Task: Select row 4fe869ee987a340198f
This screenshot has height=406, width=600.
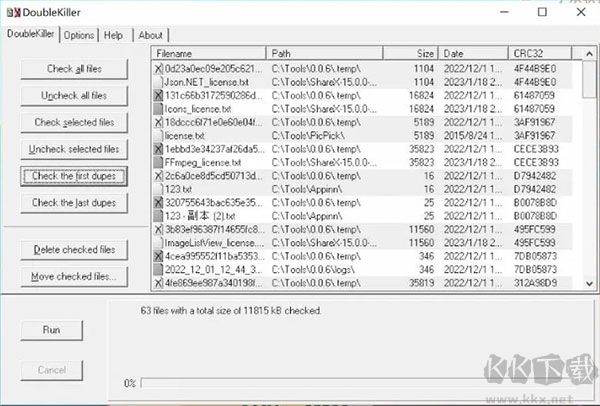Action: (362, 283)
